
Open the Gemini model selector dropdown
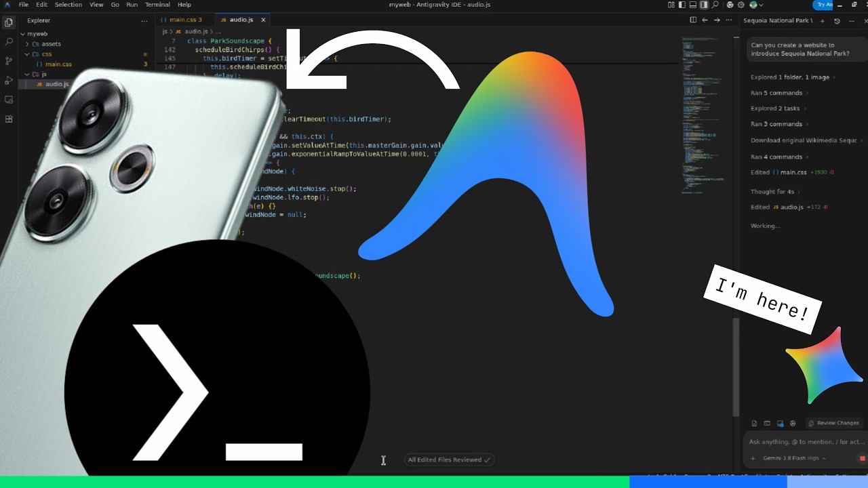[794, 458]
